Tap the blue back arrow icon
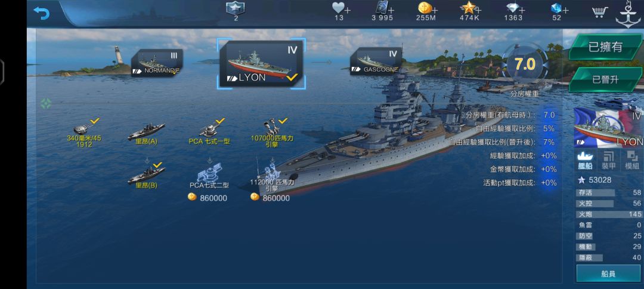Screen dimensions: 644x289 pos(41,13)
